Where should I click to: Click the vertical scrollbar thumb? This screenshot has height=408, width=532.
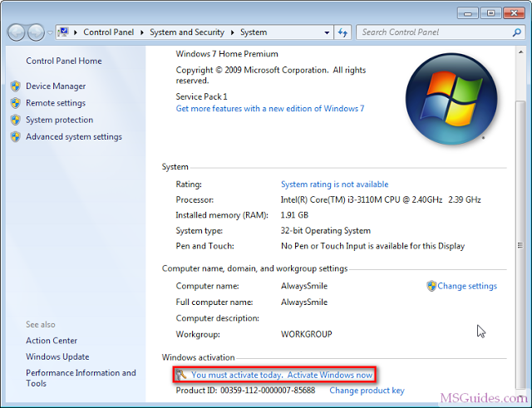point(520,245)
